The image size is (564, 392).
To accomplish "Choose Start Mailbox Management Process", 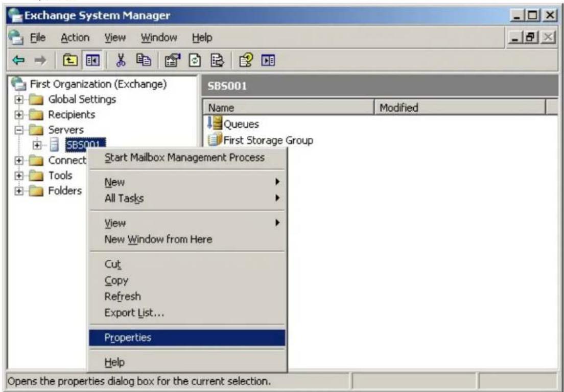I will [187, 157].
